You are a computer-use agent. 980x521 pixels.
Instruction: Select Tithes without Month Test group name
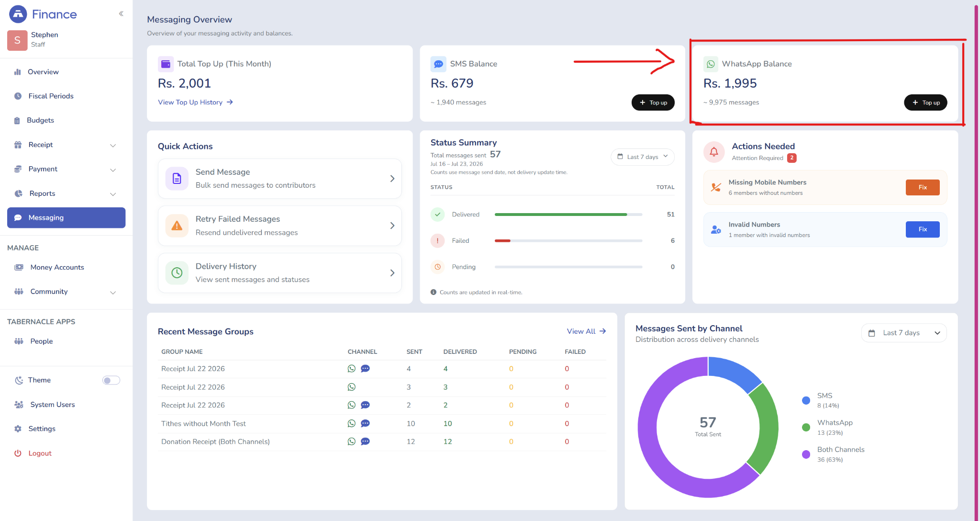pyautogui.click(x=203, y=423)
